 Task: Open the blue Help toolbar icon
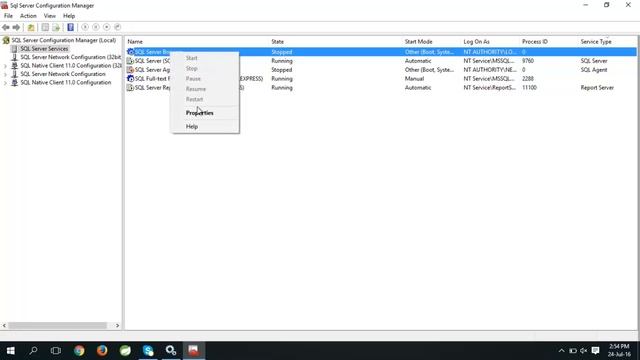pyautogui.click(x=71, y=27)
